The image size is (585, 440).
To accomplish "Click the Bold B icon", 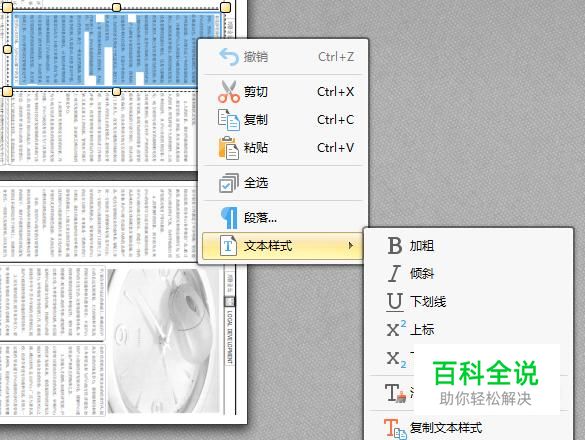I will point(395,246).
